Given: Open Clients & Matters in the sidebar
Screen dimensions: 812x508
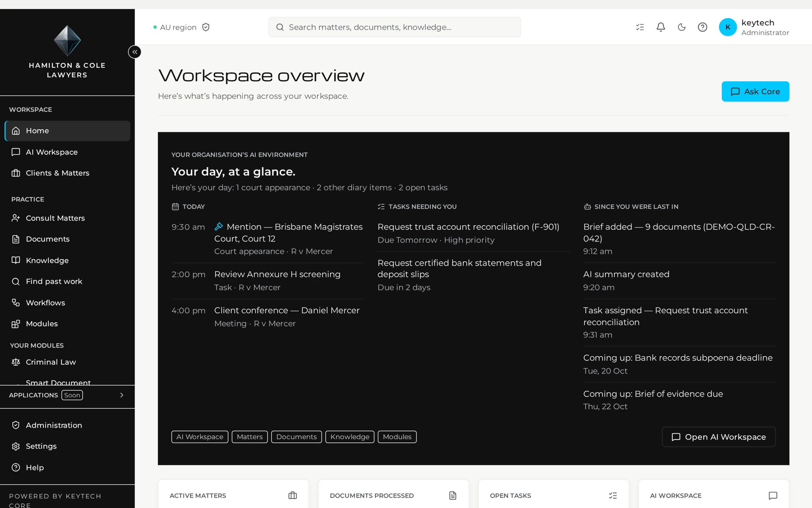Looking at the screenshot, I should [x=68, y=173].
